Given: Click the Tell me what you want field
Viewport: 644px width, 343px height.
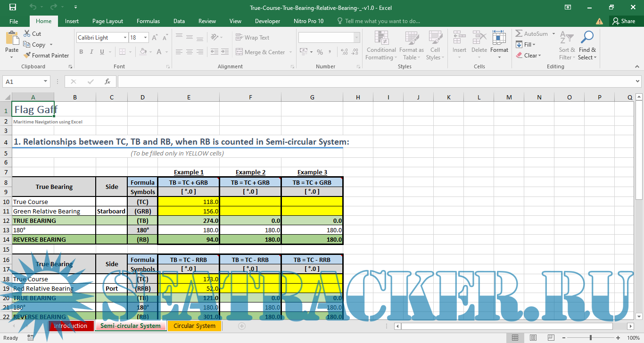Looking at the screenshot, I should coord(382,21).
